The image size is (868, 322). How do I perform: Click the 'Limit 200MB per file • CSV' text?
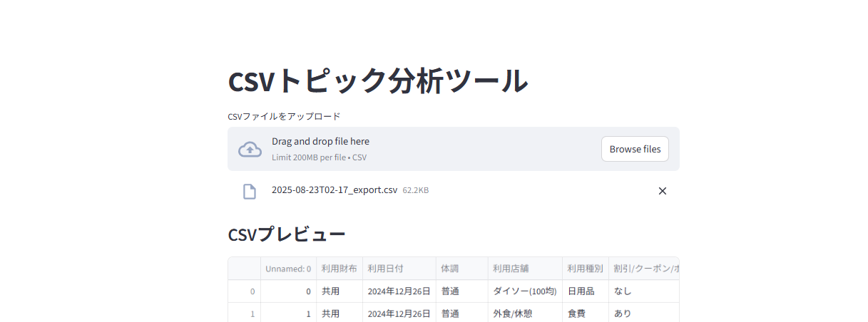tap(319, 157)
